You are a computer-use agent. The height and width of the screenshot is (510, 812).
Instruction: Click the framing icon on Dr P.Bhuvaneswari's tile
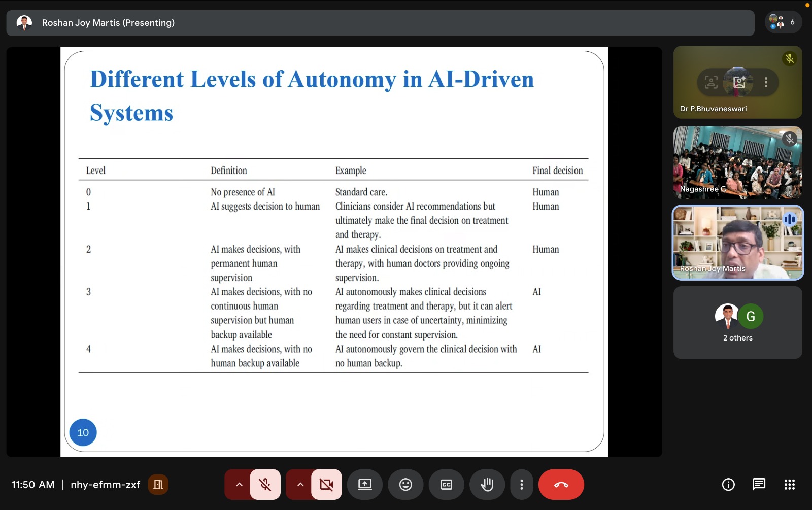(712, 82)
